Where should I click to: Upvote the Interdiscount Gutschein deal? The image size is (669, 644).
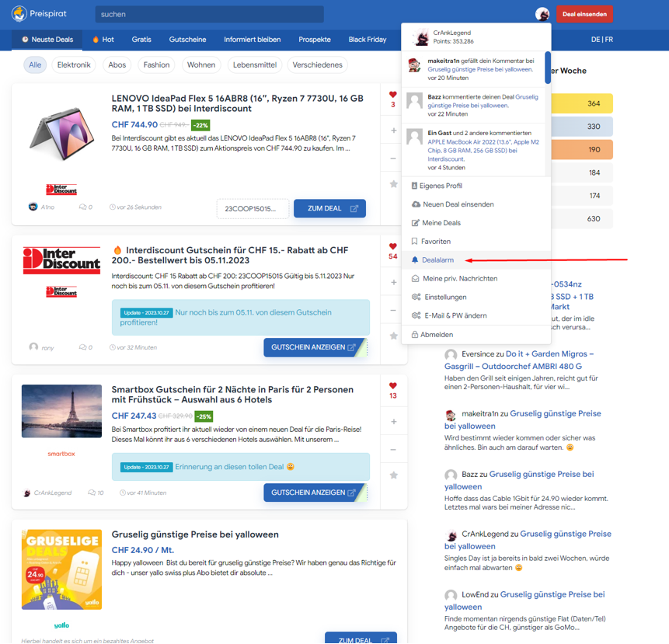393,282
